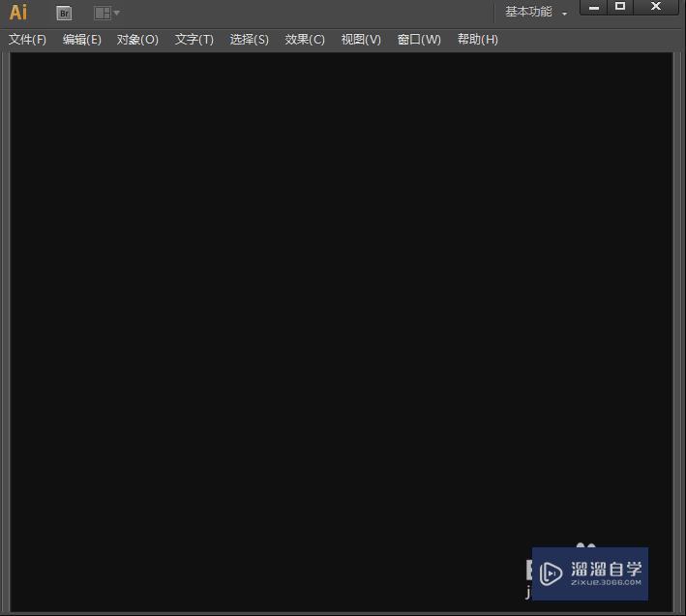Open the arrange documents layout dropdown

pos(106,14)
